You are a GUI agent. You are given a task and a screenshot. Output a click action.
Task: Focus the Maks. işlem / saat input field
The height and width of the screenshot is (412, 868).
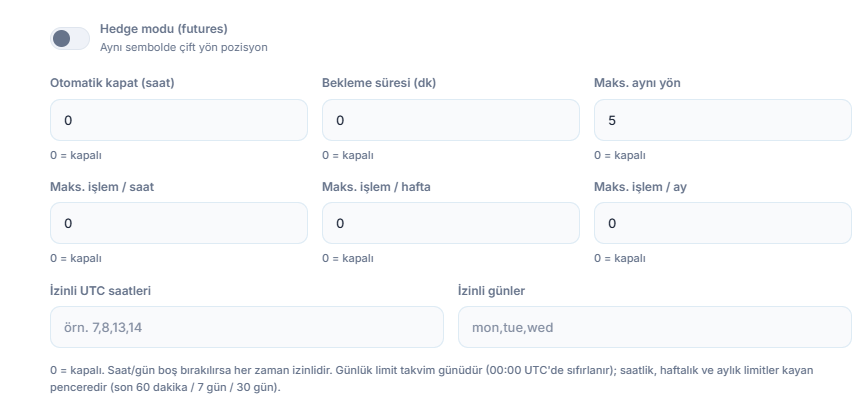pos(179,223)
